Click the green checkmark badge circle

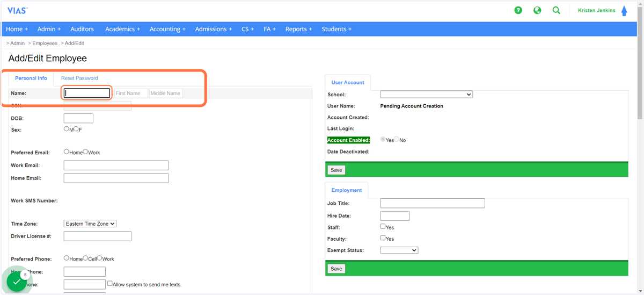pyautogui.click(x=17, y=281)
